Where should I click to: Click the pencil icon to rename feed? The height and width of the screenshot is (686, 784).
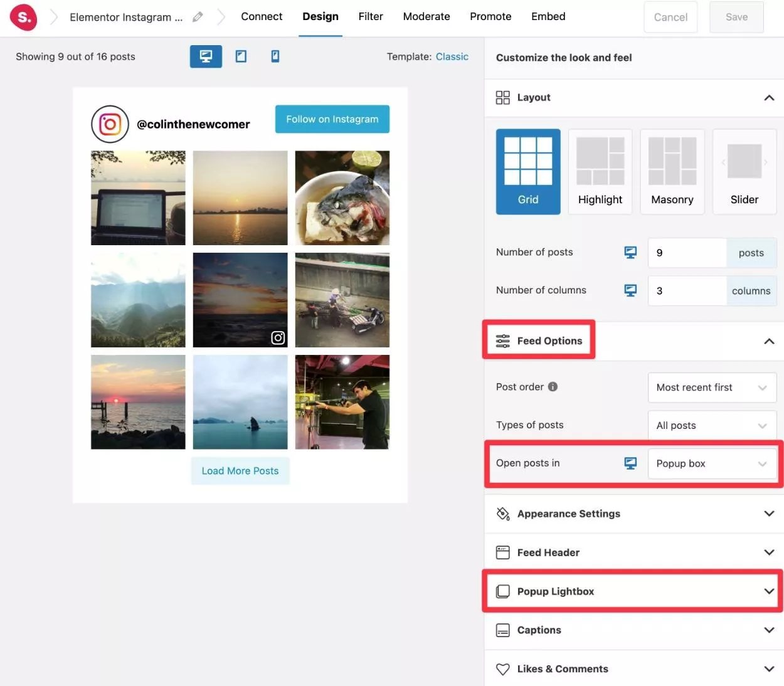pyautogui.click(x=198, y=17)
